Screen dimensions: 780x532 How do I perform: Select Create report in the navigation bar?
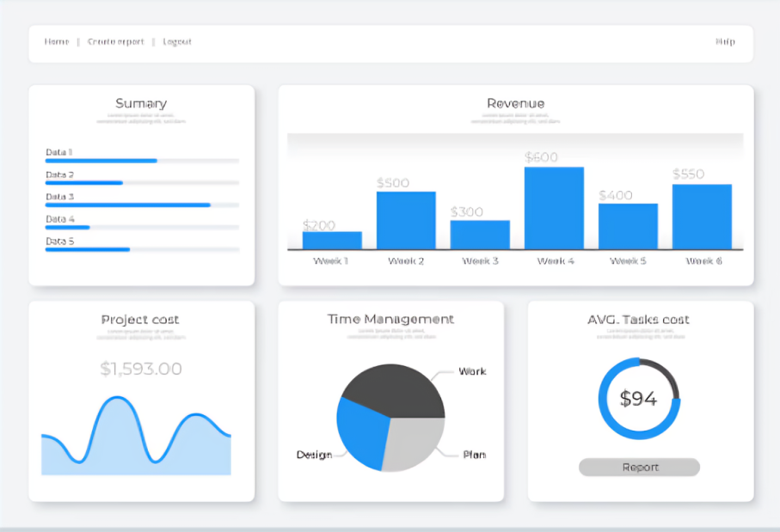click(x=115, y=42)
